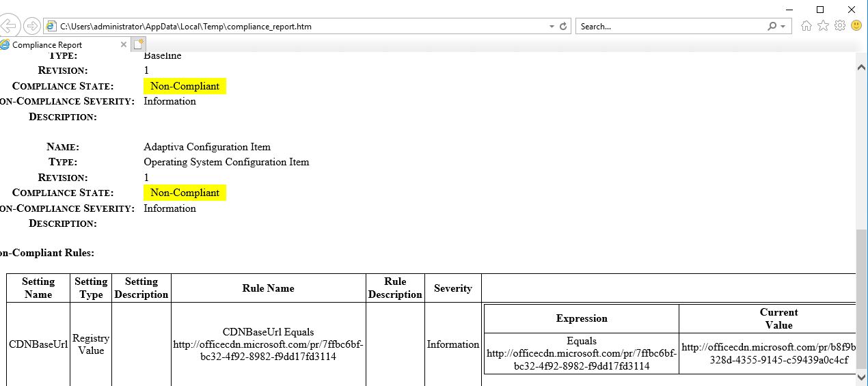
Task: Click the Expression cell with Equals URL
Action: pyautogui.click(x=582, y=353)
